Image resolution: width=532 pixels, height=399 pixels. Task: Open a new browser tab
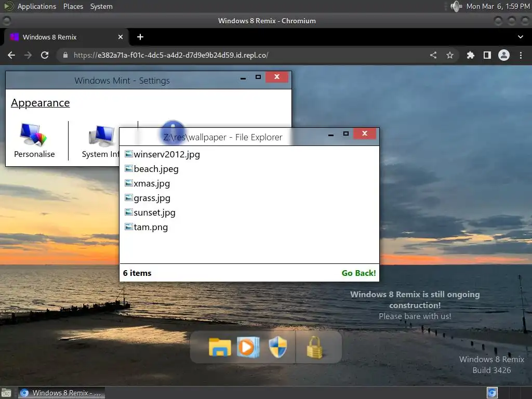pos(140,37)
